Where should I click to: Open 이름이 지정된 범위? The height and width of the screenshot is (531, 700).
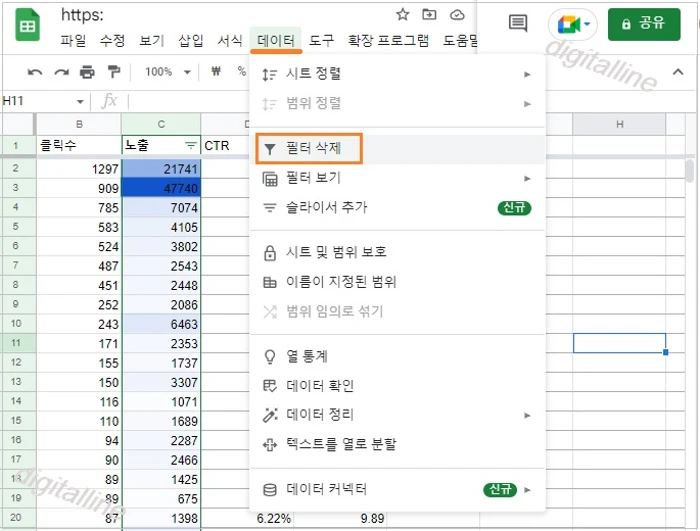coord(397,282)
